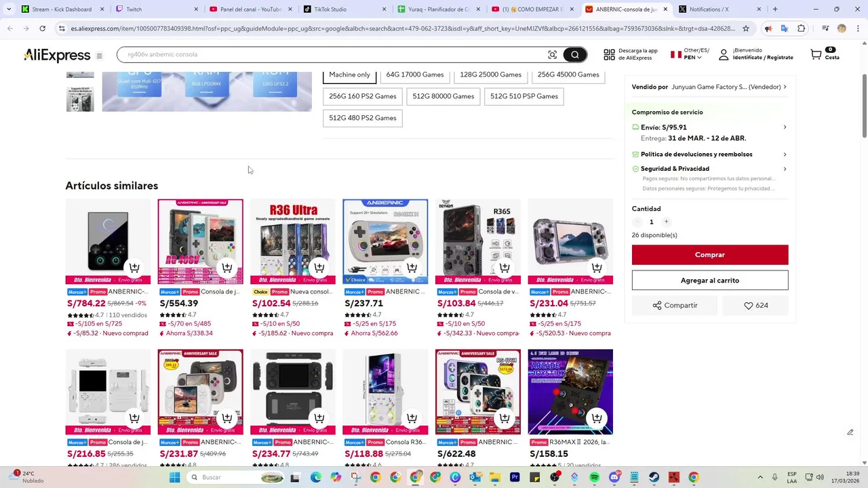
Task: Open Steam from the taskbar
Action: [x=654, y=477]
